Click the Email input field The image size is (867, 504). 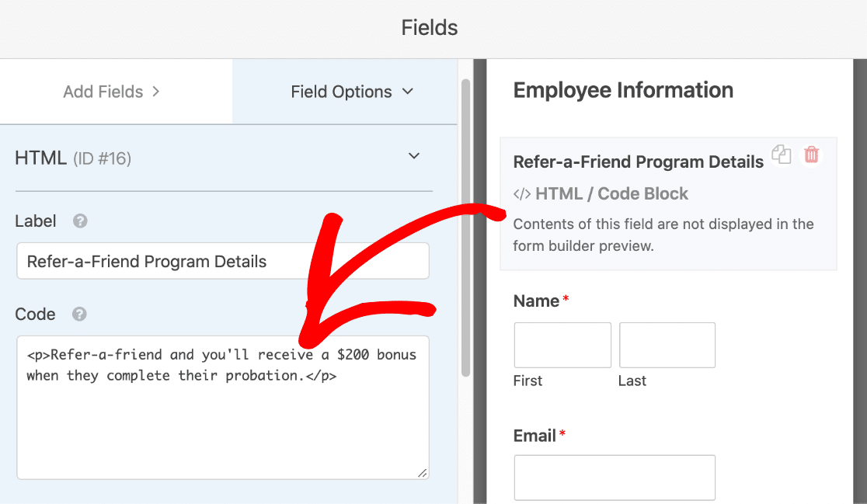(615, 478)
